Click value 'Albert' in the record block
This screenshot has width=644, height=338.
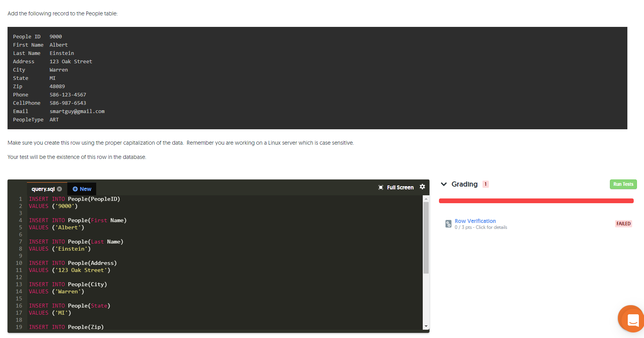pos(59,45)
